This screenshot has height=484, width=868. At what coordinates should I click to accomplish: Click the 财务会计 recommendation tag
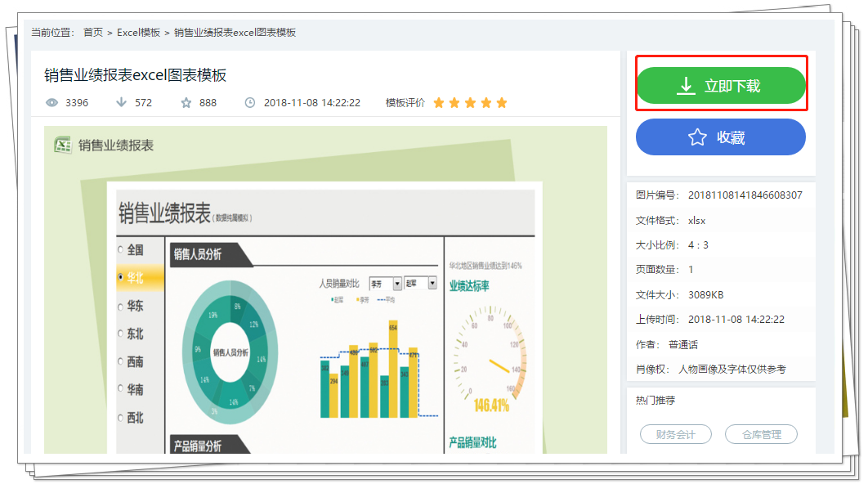click(676, 434)
